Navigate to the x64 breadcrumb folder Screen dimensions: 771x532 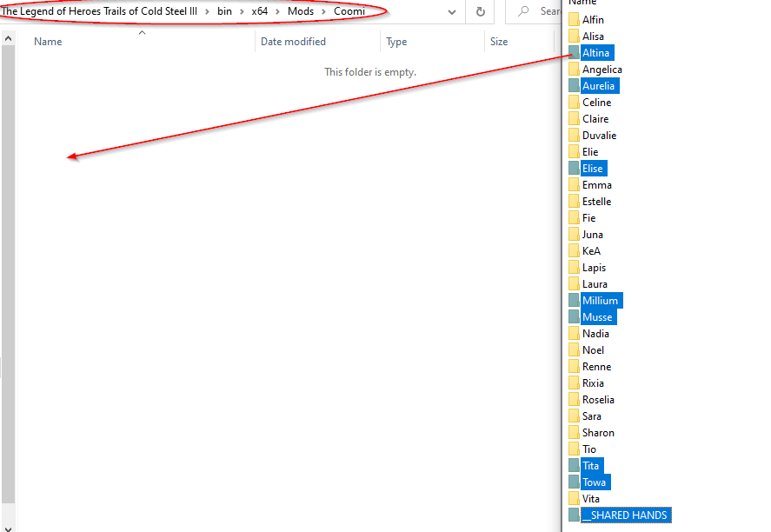point(259,10)
